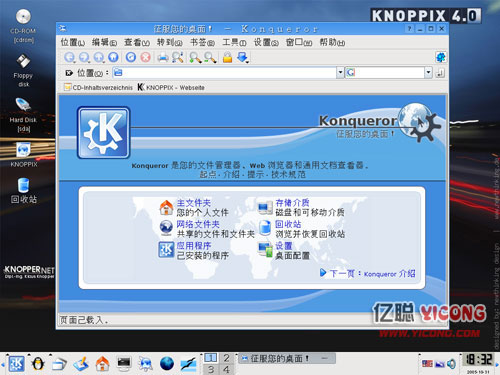This screenshot has height=375, width=500.
Task: Click the US flag keyboard layout icon
Action: click(x=427, y=364)
